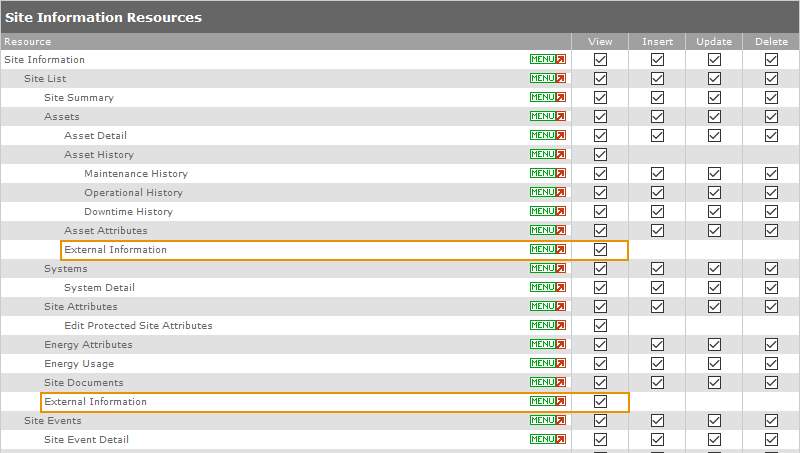Toggle Update checkbox for Operational History
This screenshot has width=800, height=453.
[714, 193]
